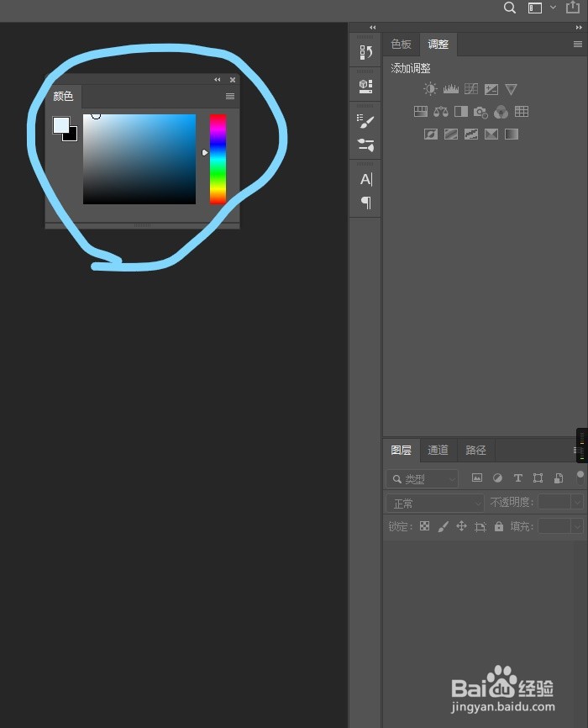Toggle type layer filter (T) in Layers panel
The image size is (588, 728).
point(518,477)
